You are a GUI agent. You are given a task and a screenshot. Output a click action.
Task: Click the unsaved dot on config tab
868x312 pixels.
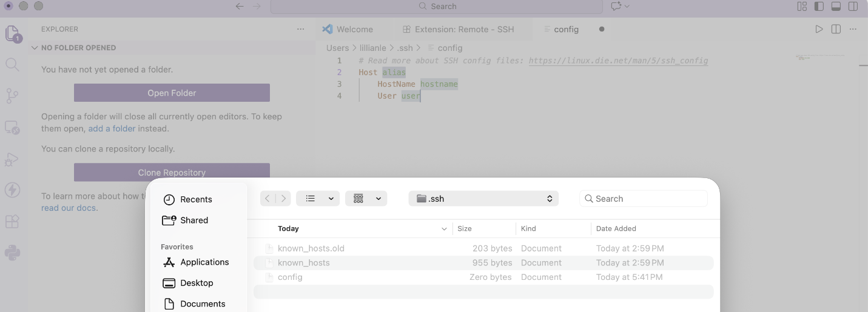[x=602, y=29]
